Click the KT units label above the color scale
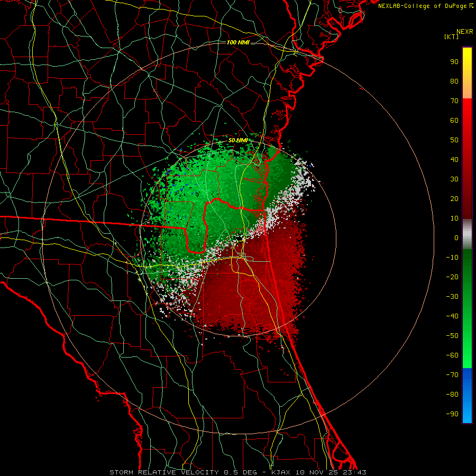The width and height of the screenshot is (476, 476). point(452,36)
